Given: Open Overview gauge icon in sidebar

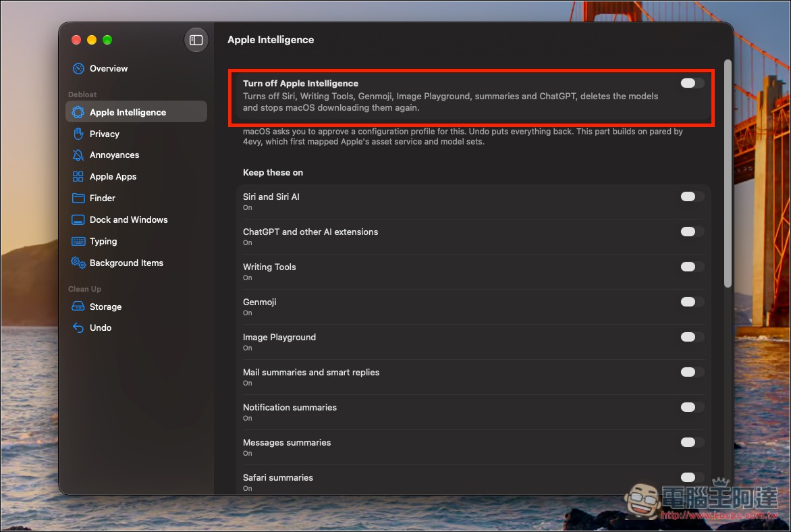Looking at the screenshot, I should coord(78,69).
